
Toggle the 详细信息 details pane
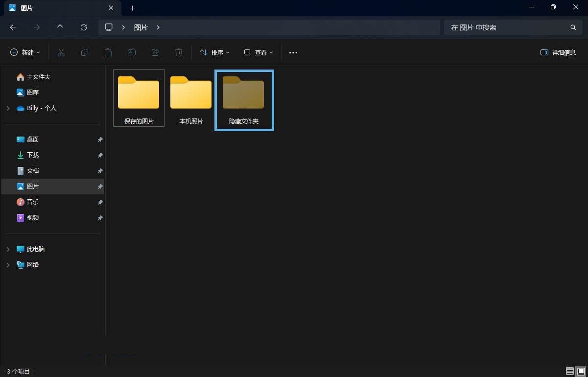[558, 52]
